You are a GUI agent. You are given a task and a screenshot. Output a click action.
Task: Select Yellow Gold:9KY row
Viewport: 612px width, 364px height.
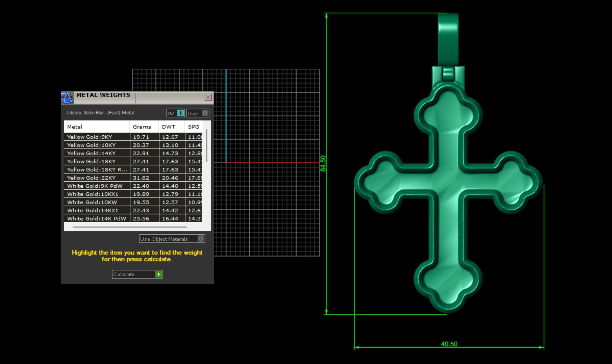click(133, 137)
